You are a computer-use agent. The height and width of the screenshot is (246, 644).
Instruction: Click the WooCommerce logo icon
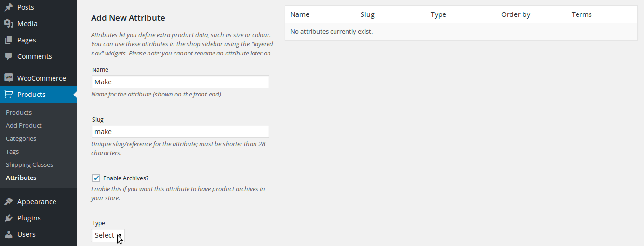tap(9, 78)
